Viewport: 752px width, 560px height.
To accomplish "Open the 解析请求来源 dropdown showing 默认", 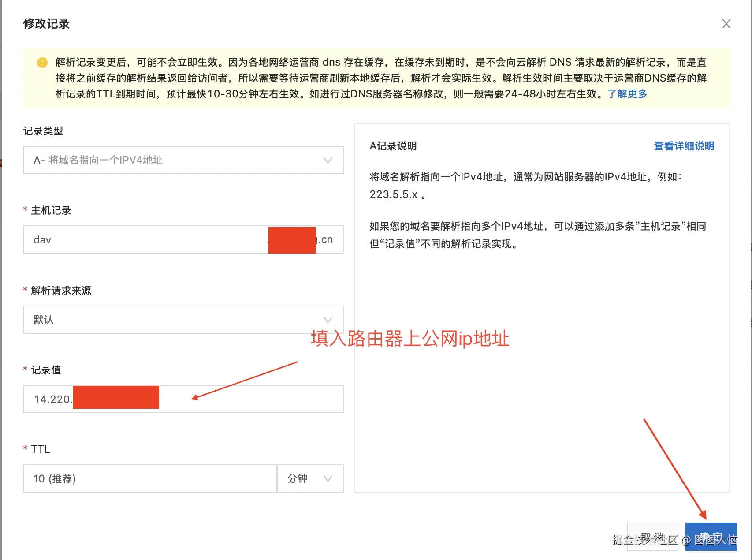I will point(182,319).
